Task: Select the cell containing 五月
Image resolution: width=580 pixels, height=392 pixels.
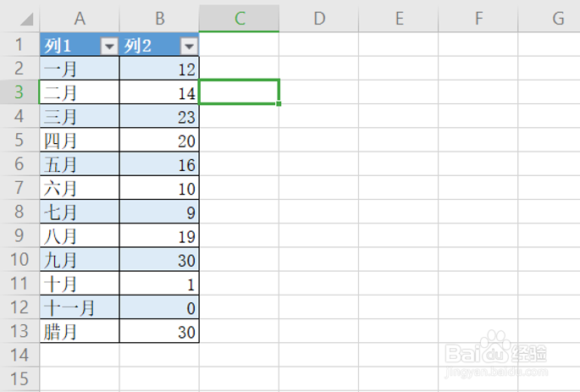Action: [x=80, y=163]
